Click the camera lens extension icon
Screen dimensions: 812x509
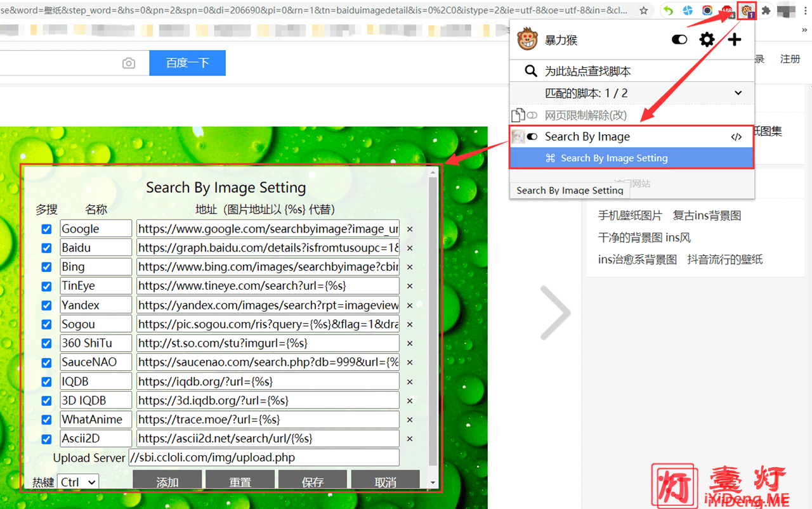[x=707, y=11]
